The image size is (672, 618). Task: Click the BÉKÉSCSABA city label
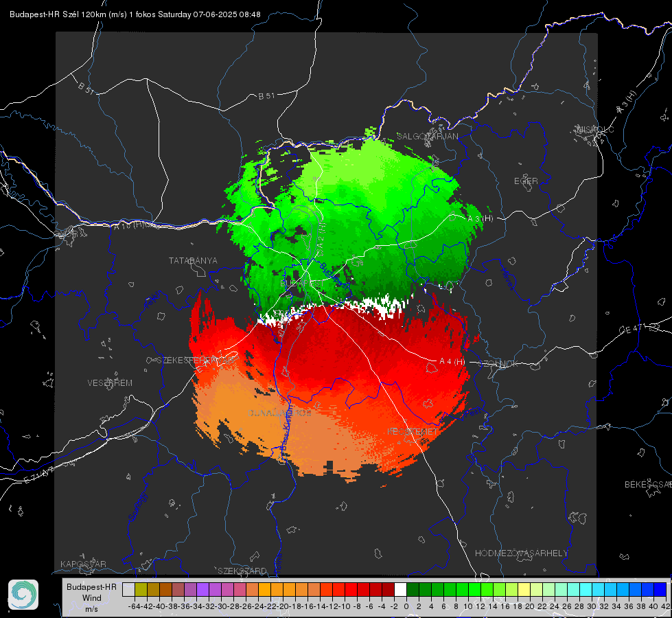pyautogui.click(x=648, y=485)
